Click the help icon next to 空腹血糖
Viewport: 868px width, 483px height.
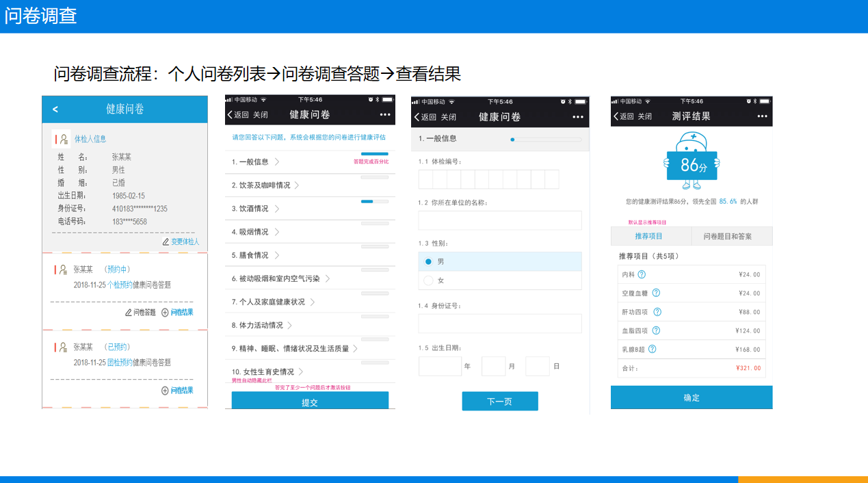pos(656,293)
